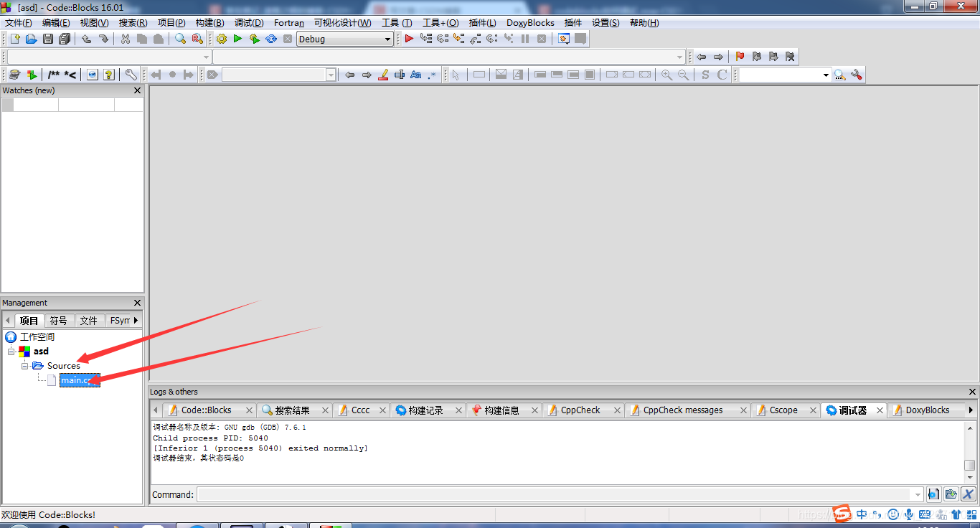
Task: Click the DoxyBlocks line comment *< icon
Action: (x=70, y=75)
